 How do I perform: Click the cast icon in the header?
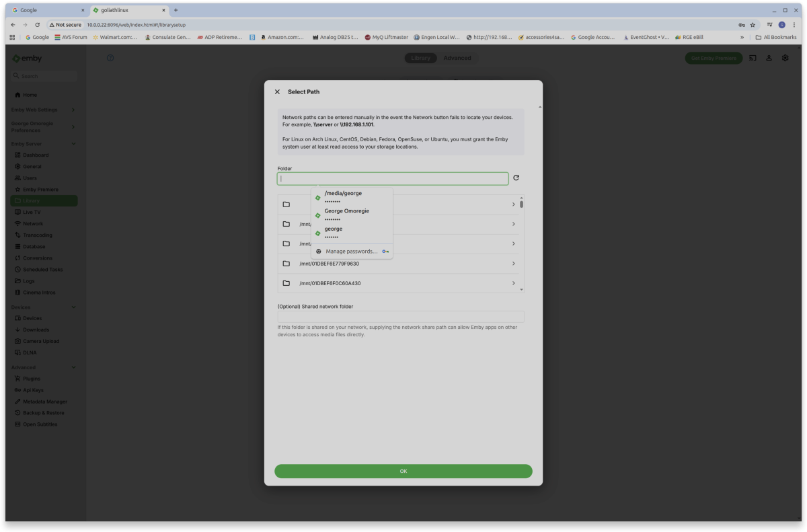pyautogui.click(x=753, y=59)
